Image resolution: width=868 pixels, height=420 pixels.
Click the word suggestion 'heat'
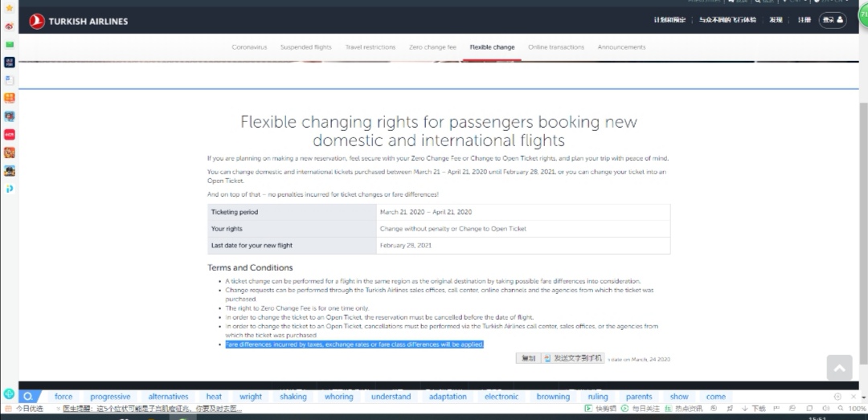click(215, 397)
